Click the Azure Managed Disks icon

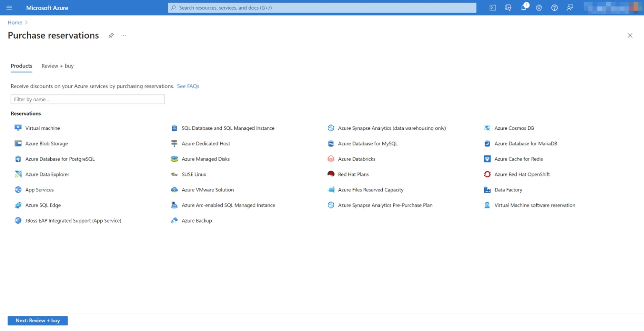click(174, 159)
